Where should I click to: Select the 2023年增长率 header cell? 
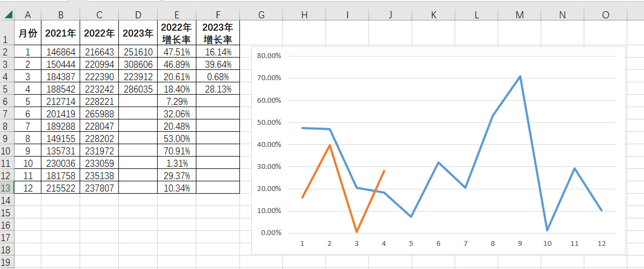[217, 33]
